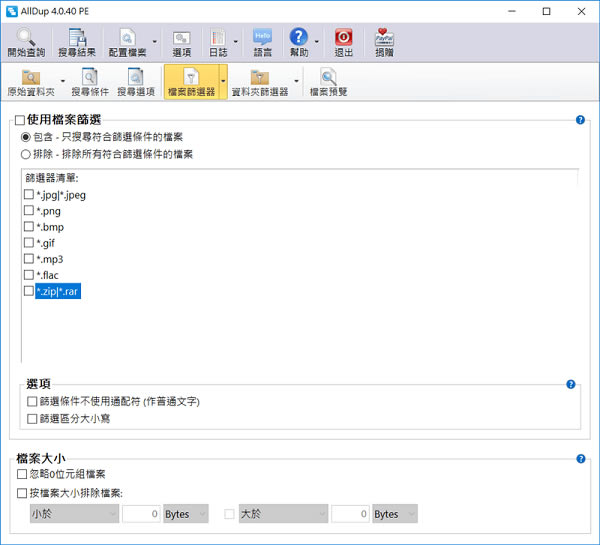The image size is (600, 545).
Task: Select the *.zip|*.rar filter entry
Action: pyautogui.click(x=58, y=291)
